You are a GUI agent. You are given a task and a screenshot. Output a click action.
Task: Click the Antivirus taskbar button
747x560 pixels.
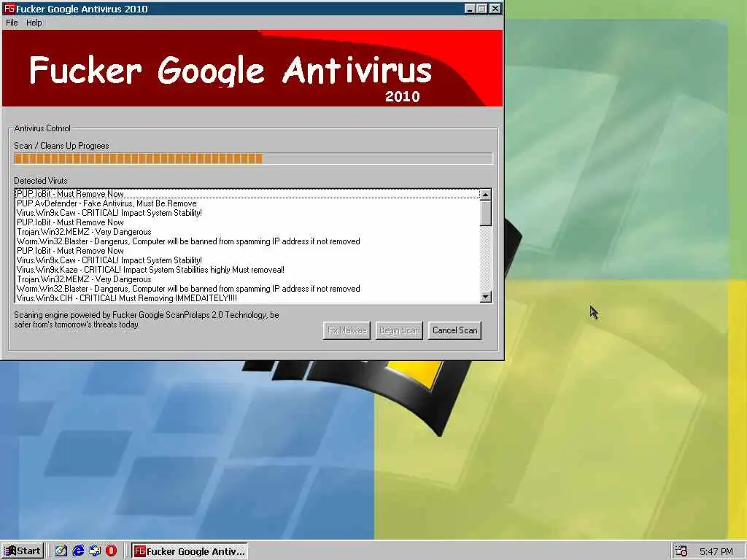pos(190,551)
